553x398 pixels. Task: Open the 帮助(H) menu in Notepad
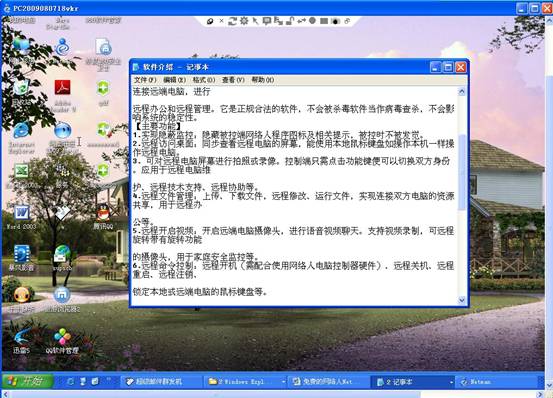[x=262, y=80]
